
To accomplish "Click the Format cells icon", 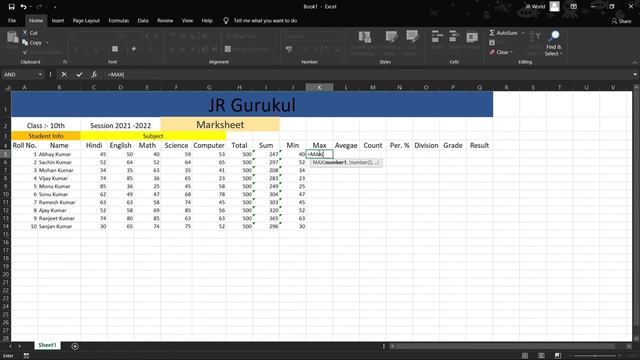I will [x=472, y=38].
